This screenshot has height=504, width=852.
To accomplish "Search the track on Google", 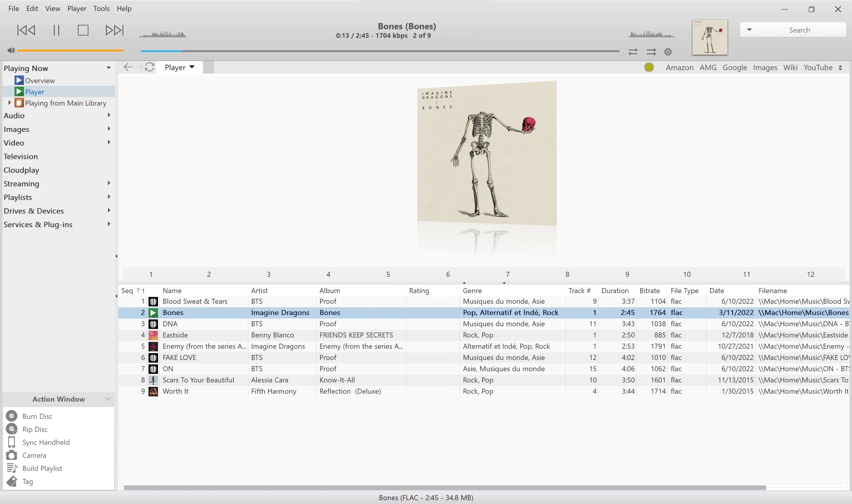I will 735,67.
